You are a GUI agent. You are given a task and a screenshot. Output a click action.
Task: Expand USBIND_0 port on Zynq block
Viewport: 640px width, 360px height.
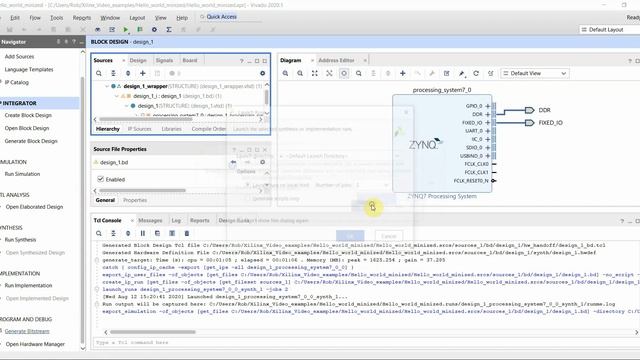(x=487, y=156)
